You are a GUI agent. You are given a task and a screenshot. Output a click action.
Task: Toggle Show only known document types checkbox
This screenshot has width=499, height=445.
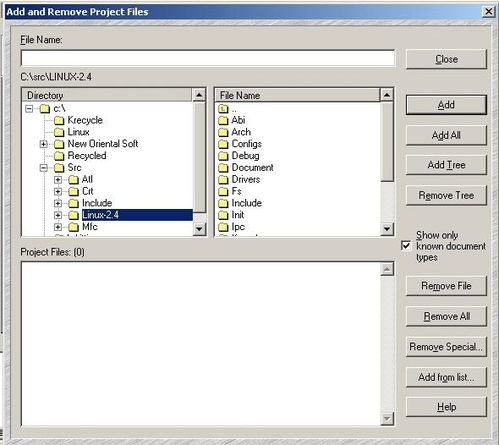click(406, 246)
